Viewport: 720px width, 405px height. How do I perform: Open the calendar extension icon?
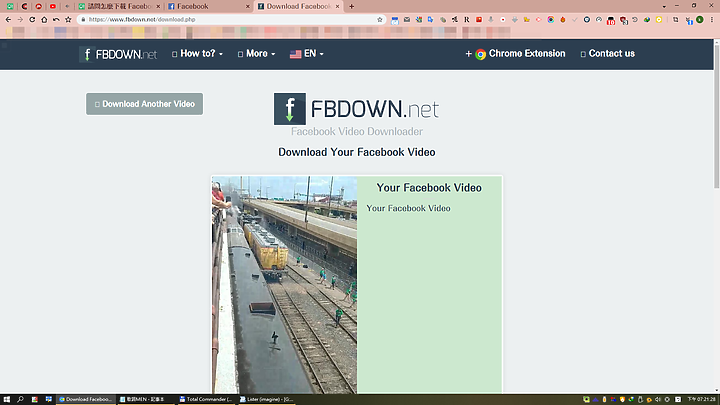(x=395, y=20)
